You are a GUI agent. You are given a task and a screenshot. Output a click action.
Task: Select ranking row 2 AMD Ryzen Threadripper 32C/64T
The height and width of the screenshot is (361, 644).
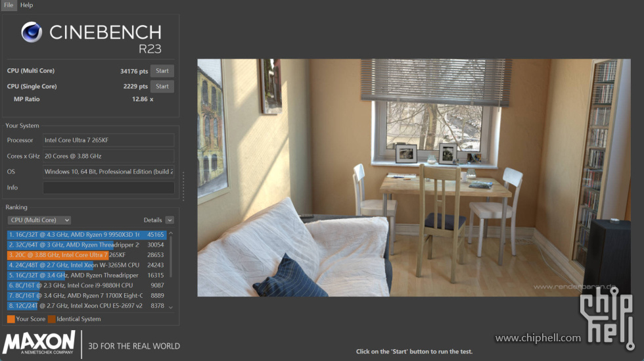(x=87, y=245)
